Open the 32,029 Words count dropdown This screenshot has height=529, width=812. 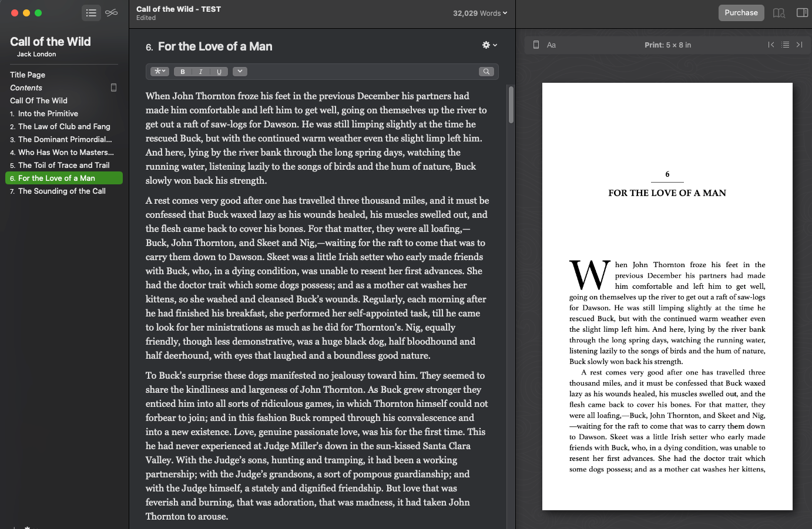481,13
